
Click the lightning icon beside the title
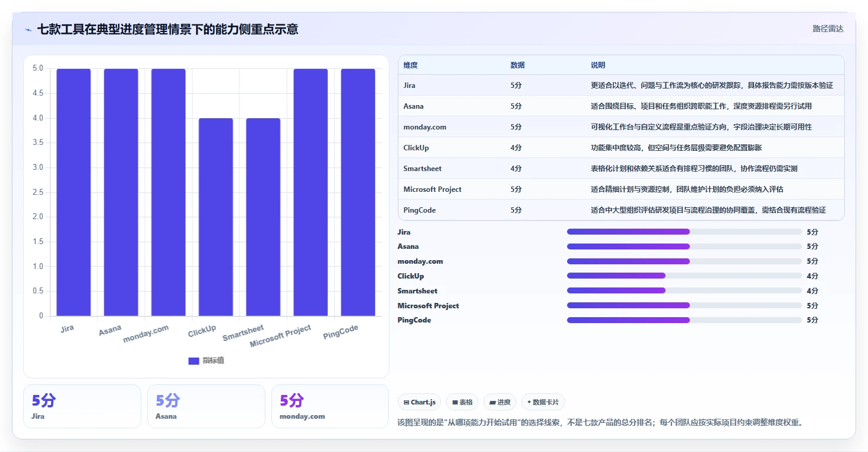[x=28, y=29]
